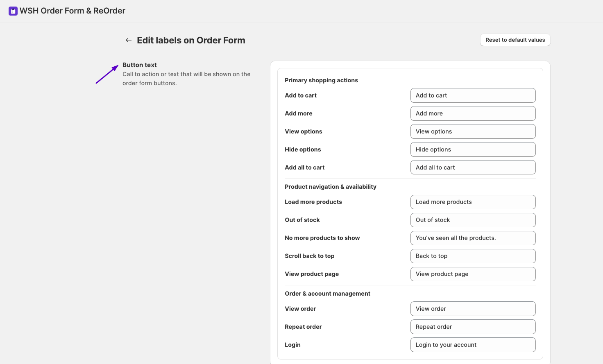Focus the Repeat order input box
The width and height of the screenshot is (603, 364).
473,327
